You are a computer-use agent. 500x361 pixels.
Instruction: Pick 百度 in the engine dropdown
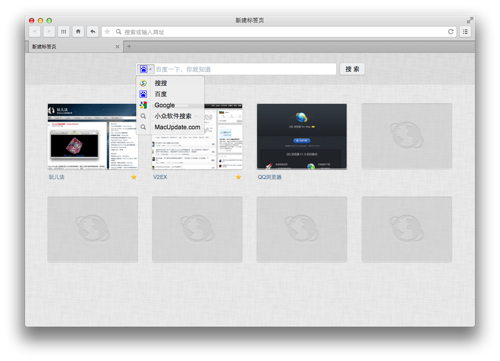[x=170, y=94]
